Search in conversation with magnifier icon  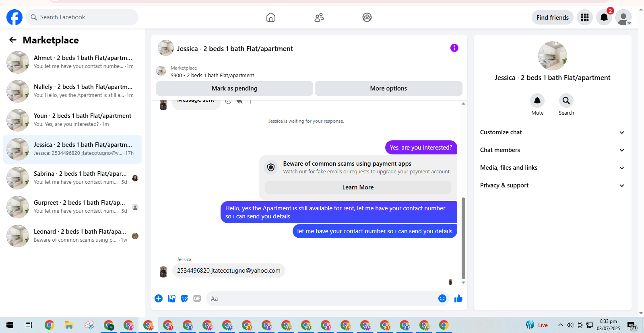point(566,101)
